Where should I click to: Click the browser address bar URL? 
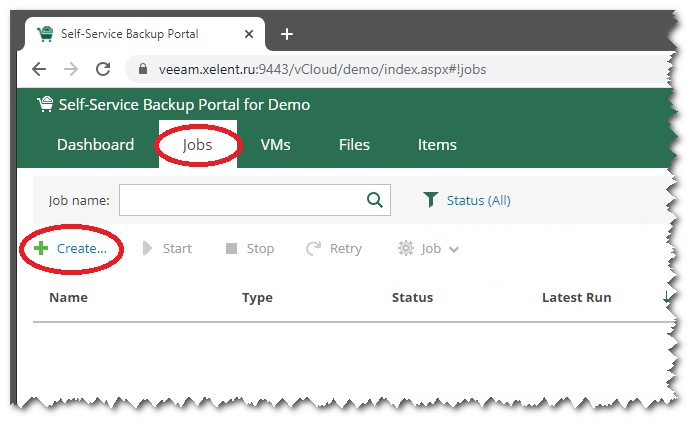pos(322,70)
